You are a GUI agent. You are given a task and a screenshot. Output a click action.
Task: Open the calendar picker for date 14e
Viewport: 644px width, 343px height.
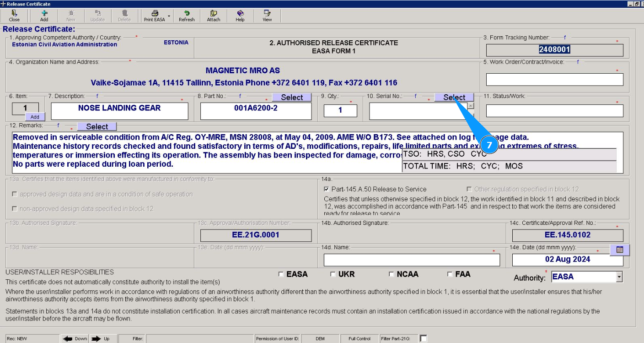pyautogui.click(x=620, y=250)
